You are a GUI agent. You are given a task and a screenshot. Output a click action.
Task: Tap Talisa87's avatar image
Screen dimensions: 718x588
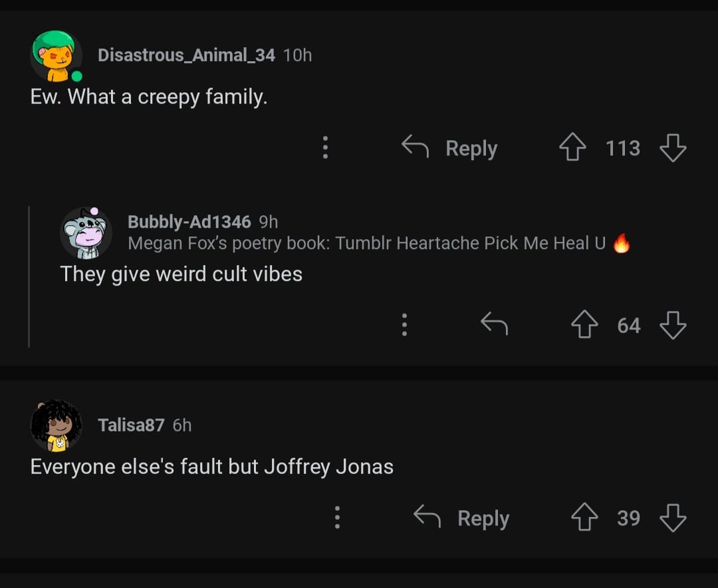[56, 425]
